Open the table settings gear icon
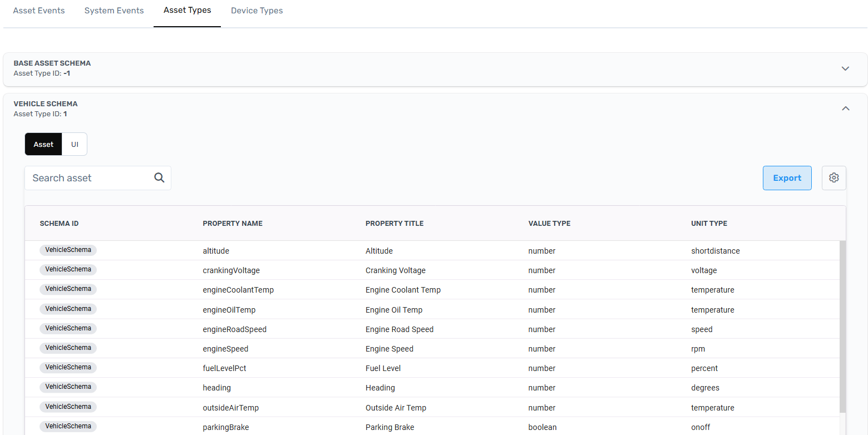868x435 pixels. point(834,178)
